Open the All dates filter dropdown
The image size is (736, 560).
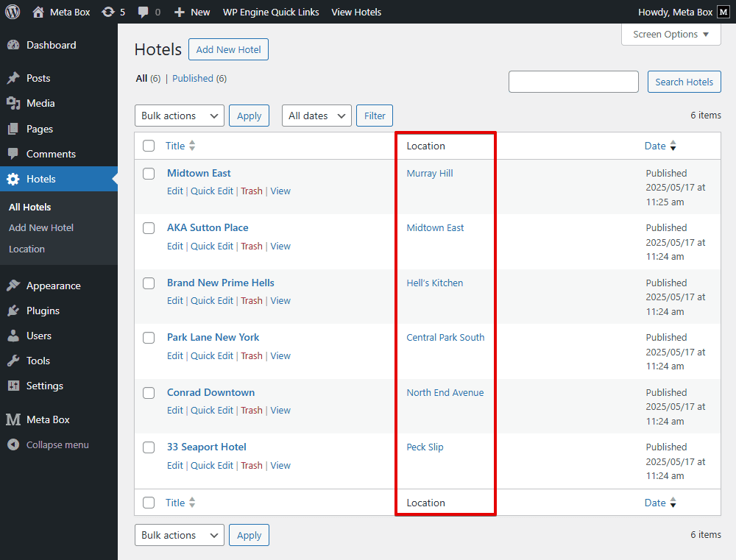tap(316, 116)
